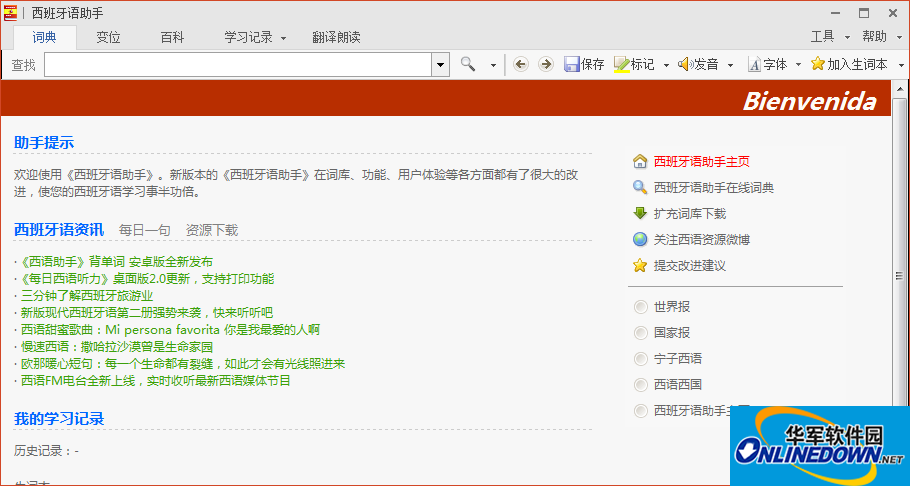Click the 保存 save disk icon
910x486 pixels.
tap(572, 64)
